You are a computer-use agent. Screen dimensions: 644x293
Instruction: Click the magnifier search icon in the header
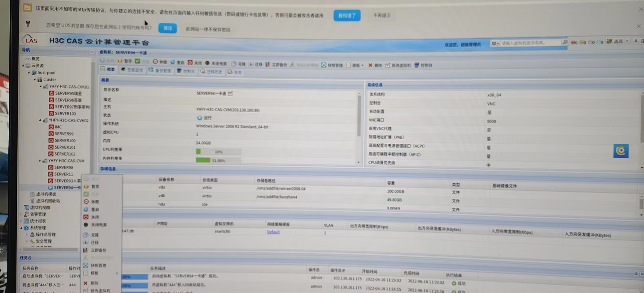[565, 42]
